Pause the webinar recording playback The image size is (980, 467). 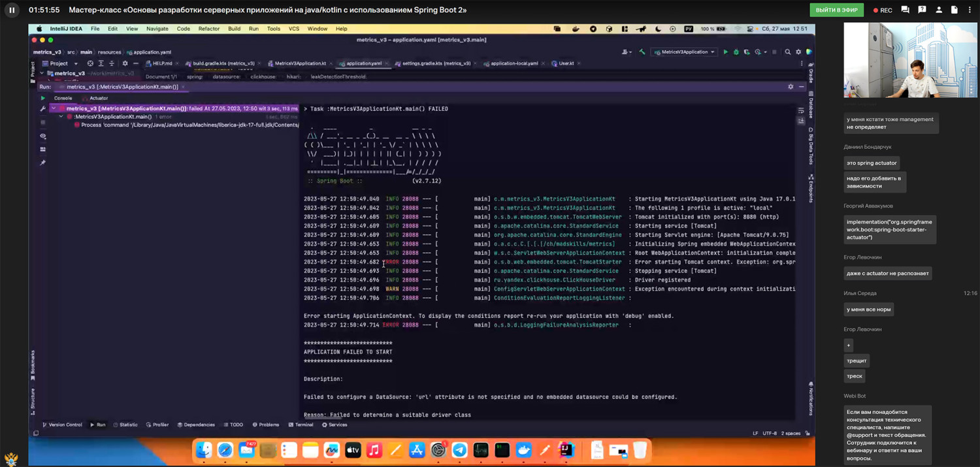12,10
